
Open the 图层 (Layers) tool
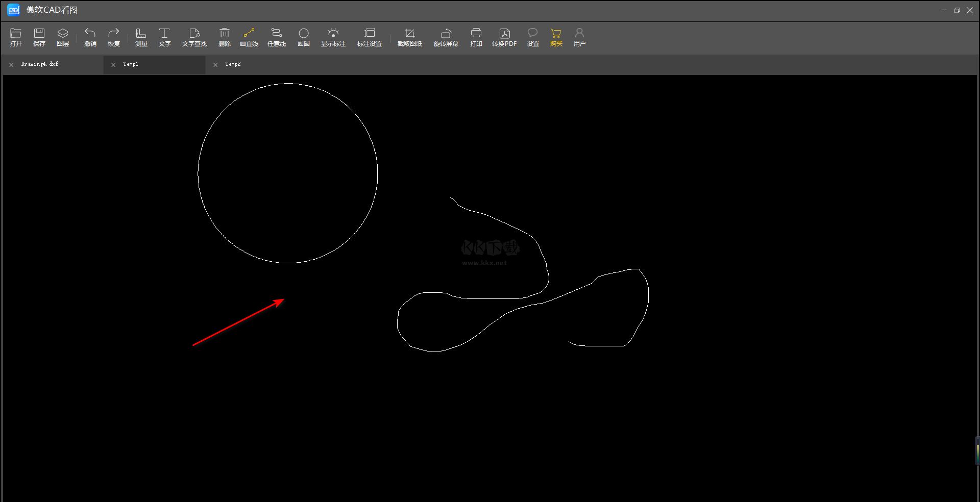pyautogui.click(x=63, y=37)
